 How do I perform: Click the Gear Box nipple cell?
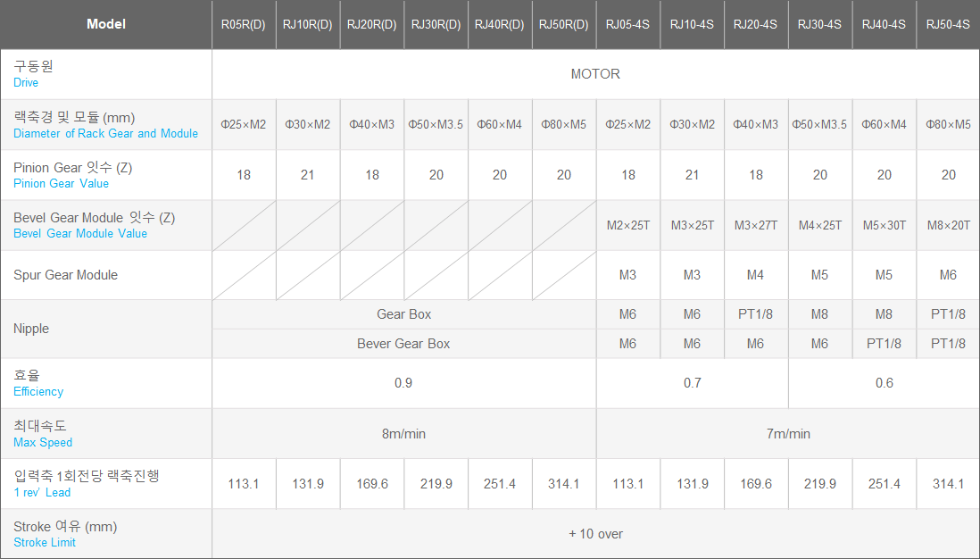(403, 314)
